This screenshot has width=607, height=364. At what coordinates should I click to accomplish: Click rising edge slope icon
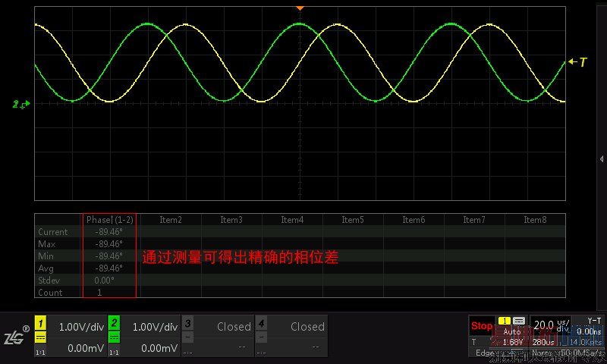point(511,353)
